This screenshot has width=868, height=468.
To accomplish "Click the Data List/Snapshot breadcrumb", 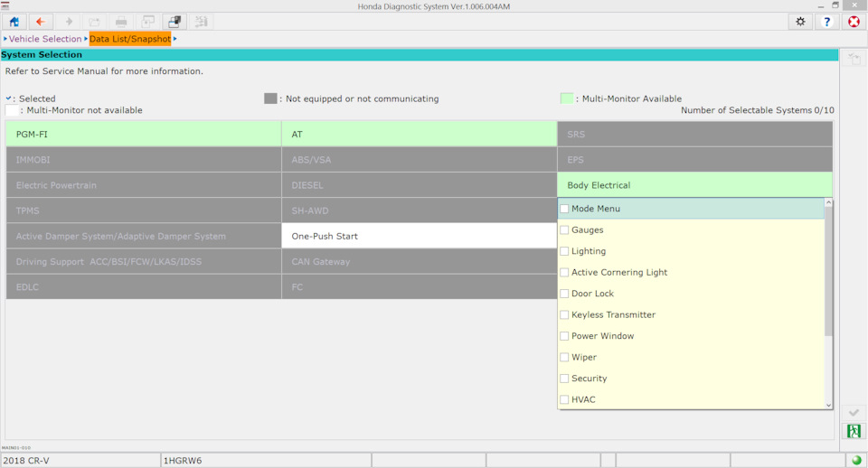I will pos(130,39).
